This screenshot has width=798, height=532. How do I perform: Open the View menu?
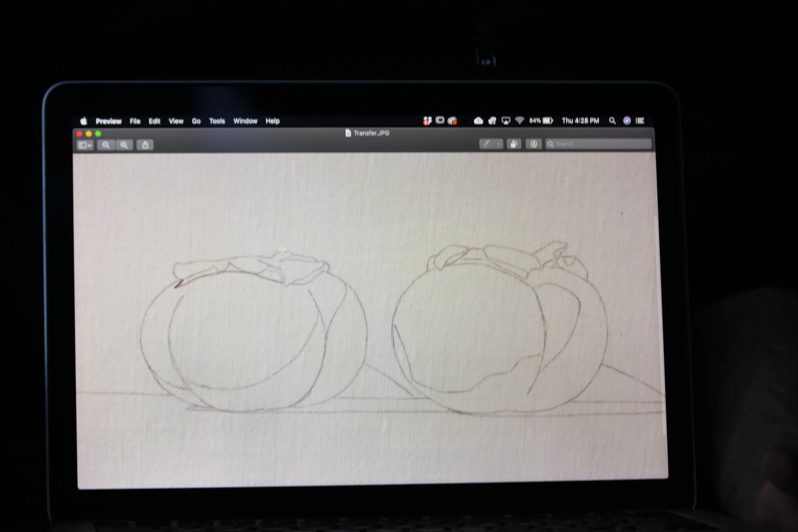[176, 121]
